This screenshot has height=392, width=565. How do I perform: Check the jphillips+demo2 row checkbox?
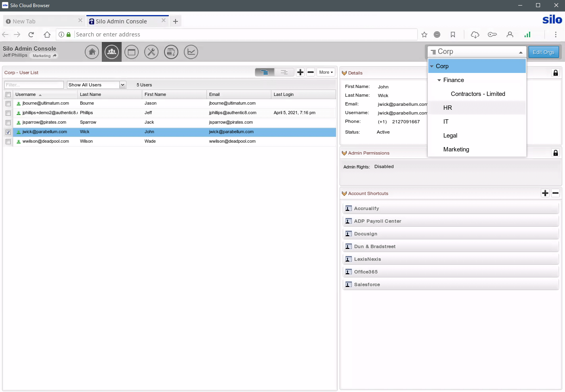(8, 113)
